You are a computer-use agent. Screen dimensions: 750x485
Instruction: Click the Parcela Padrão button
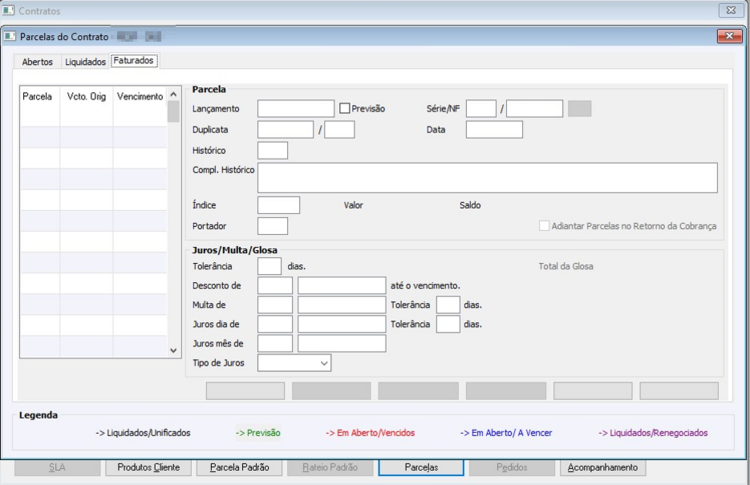tap(239, 467)
